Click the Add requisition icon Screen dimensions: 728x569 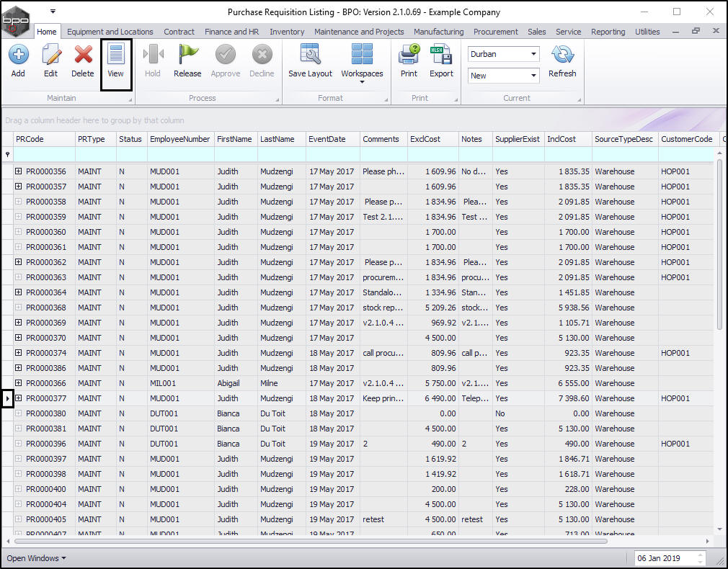(18, 55)
